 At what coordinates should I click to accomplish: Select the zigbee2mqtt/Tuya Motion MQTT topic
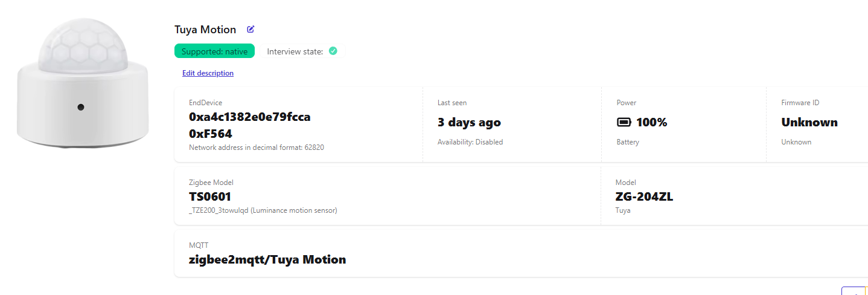pyautogui.click(x=267, y=259)
